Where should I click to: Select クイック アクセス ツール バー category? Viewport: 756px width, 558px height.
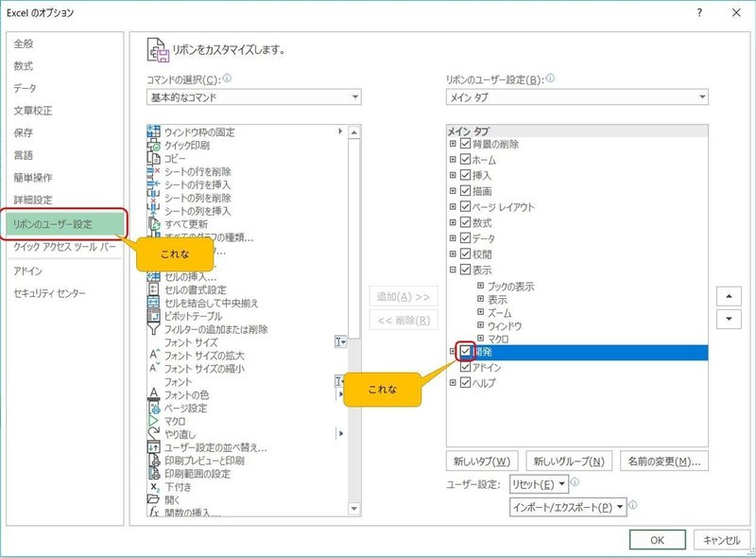click(x=64, y=247)
